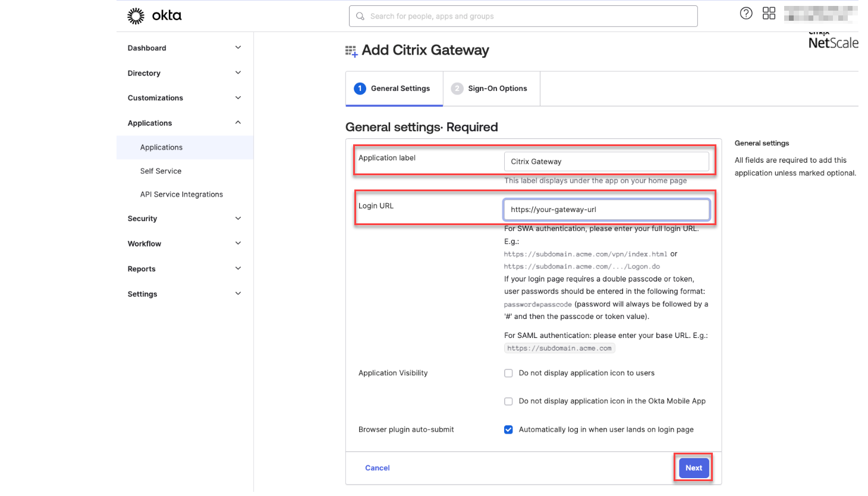Switch to Sign-On Options tab

[x=492, y=89]
